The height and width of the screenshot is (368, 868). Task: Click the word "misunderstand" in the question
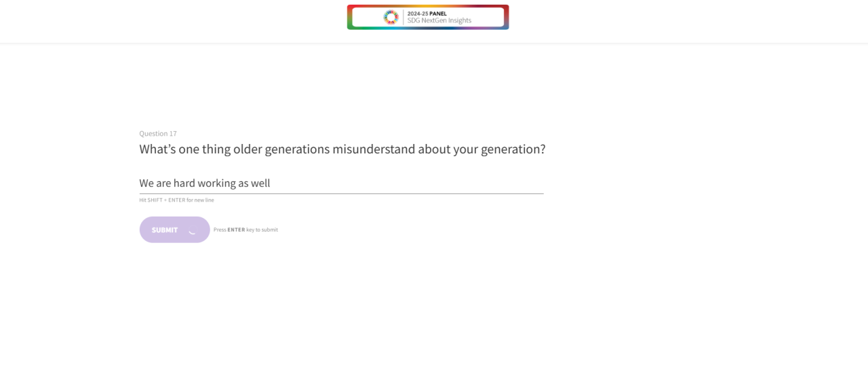374,149
